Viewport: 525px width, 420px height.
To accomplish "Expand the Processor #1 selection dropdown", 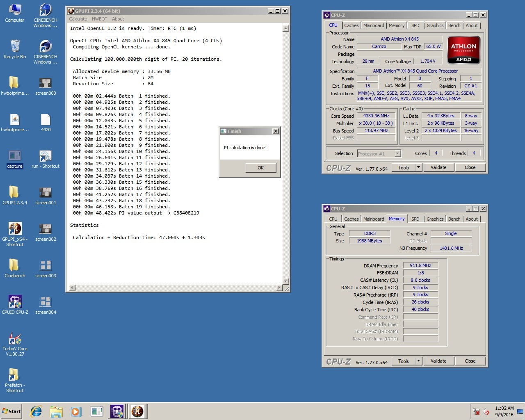I will pyautogui.click(x=397, y=153).
